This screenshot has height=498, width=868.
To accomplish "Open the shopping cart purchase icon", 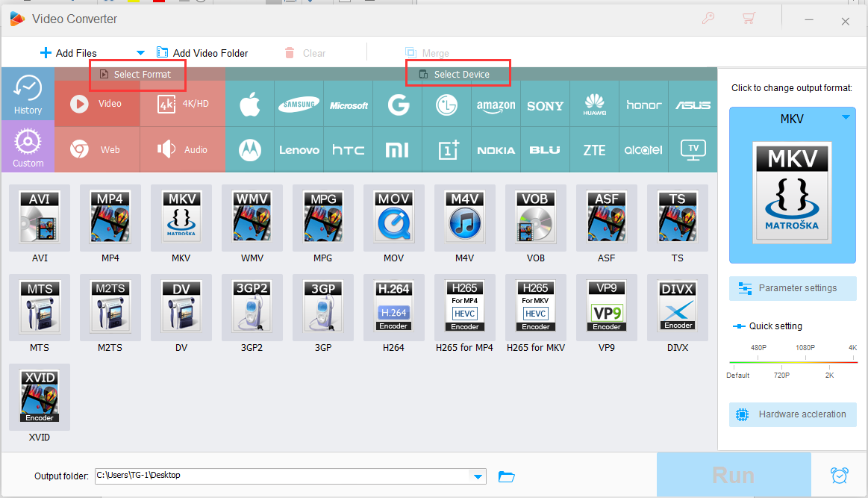I will click(x=749, y=19).
